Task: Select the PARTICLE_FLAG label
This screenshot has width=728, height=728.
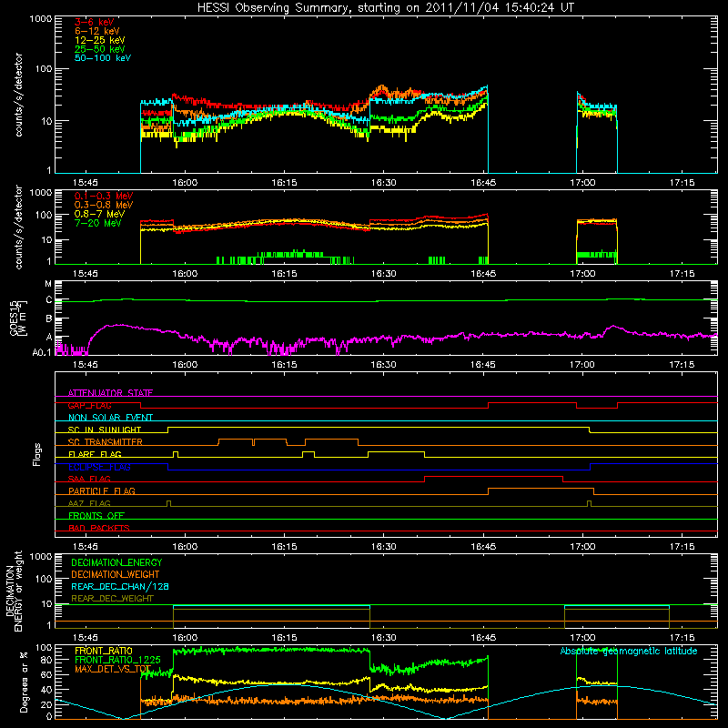Action: click(x=102, y=490)
